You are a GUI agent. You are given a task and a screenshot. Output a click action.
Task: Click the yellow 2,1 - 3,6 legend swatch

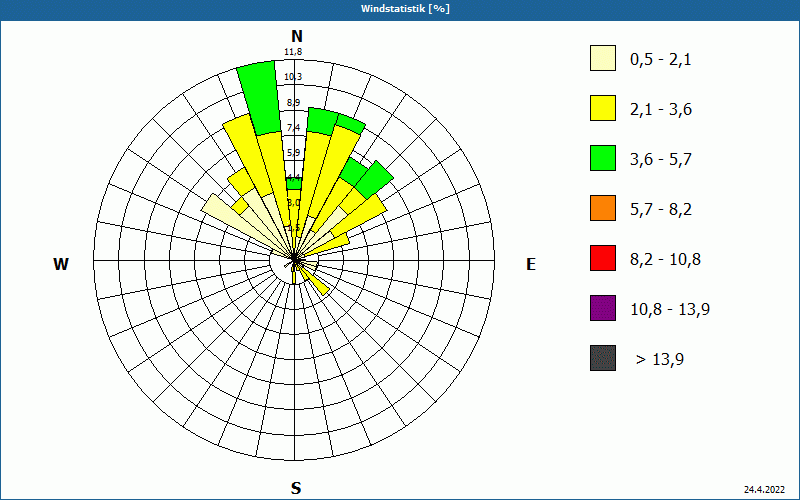pos(603,108)
